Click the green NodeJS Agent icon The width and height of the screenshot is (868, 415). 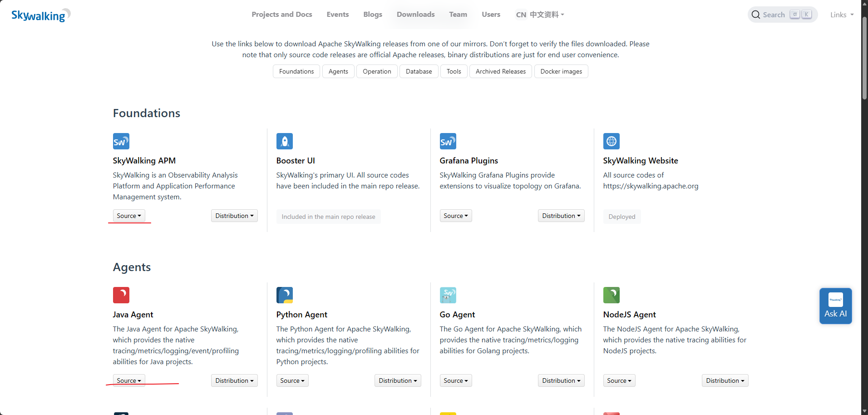[612, 295]
